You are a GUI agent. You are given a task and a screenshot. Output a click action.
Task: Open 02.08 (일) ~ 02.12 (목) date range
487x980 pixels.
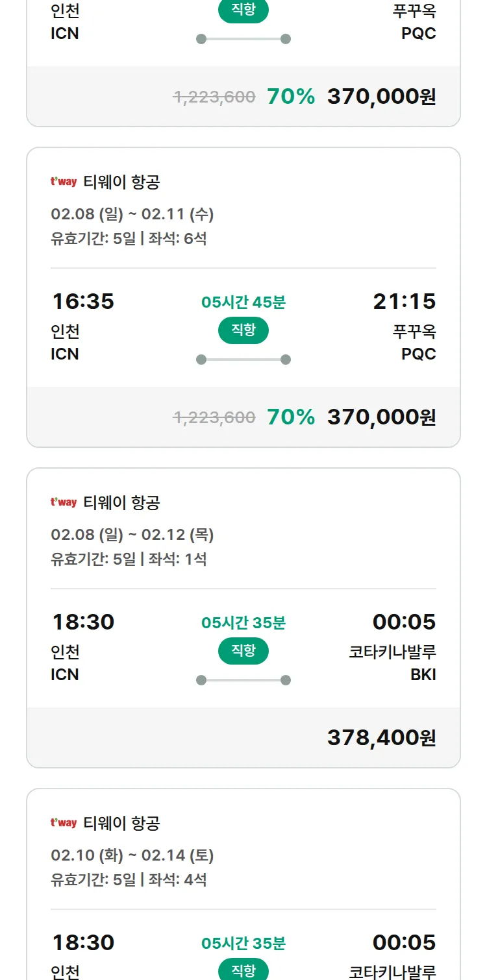point(132,535)
